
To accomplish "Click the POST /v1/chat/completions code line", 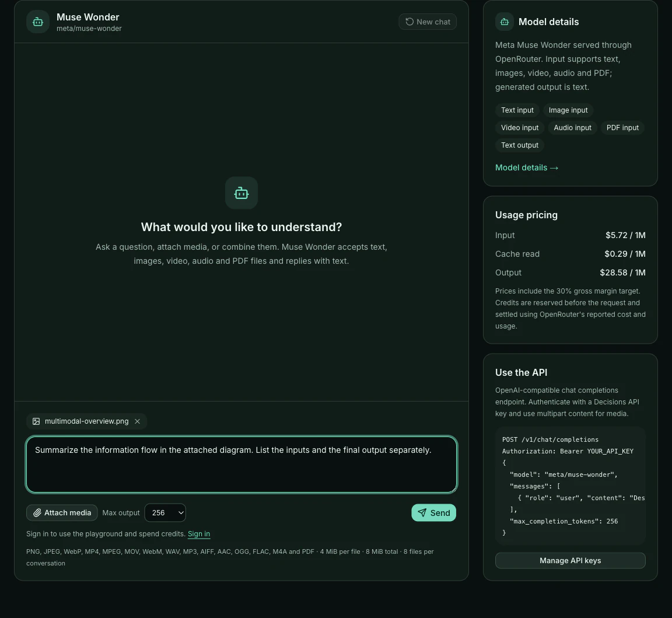I will pos(550,439).
